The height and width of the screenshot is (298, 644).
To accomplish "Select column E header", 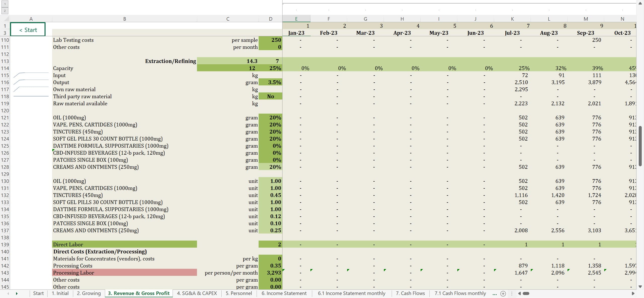I will (x=296, y=19).
